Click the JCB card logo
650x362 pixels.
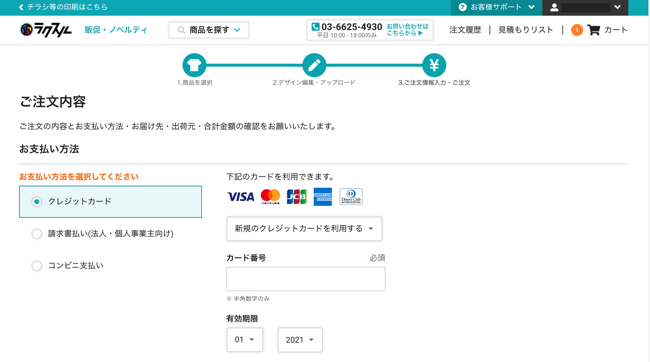(297, 197)
